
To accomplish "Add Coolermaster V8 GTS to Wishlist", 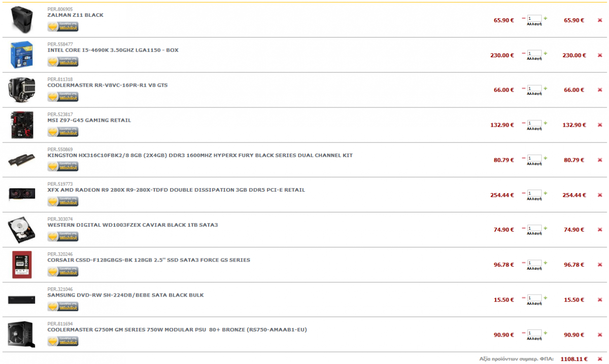I will [63, 97].
